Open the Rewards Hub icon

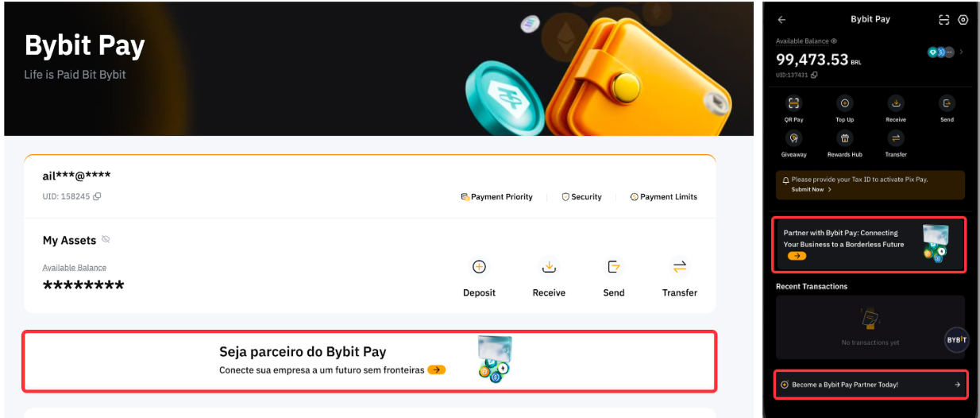tap(844, 137)
